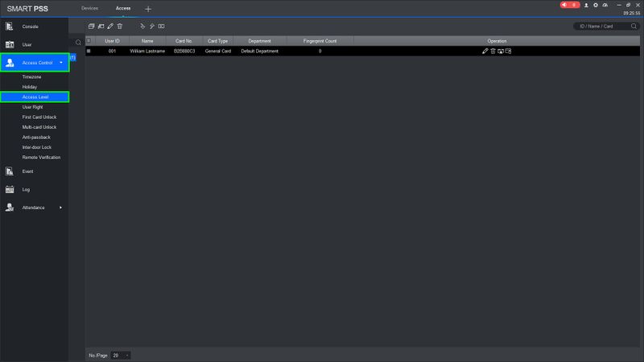Click the pencil edit toolbar icon
This screenshot has width=644, height=362.
point(110,27)
